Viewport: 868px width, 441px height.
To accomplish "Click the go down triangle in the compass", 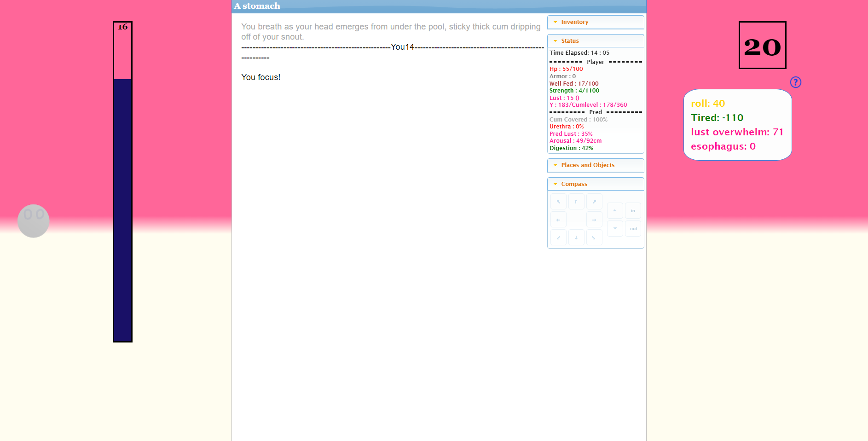I will (615, 228).
